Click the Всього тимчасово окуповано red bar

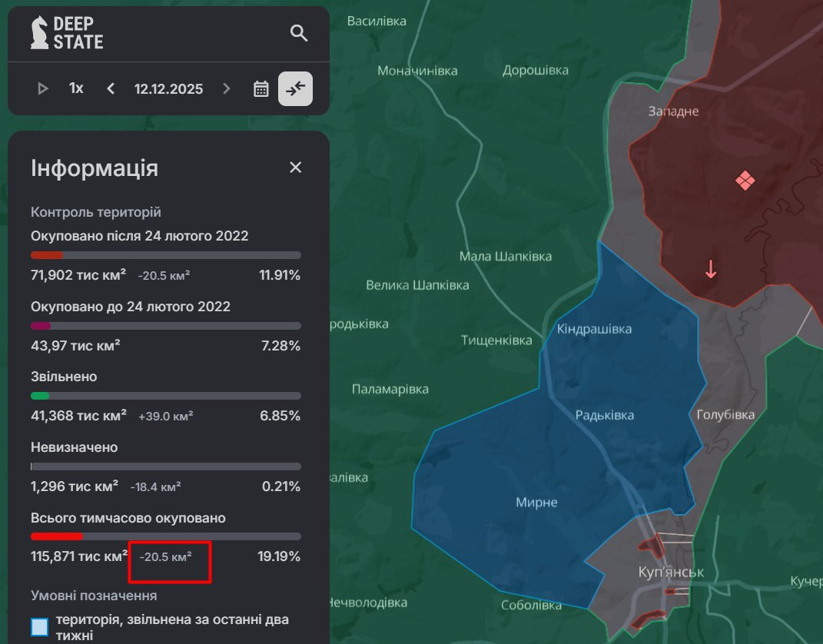click(x=166, y=536)
